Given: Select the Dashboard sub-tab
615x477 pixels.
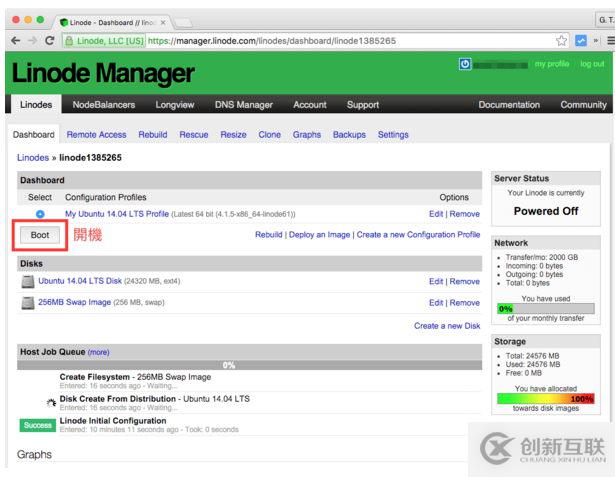Looking at the screenshot, I should (x=34, y=135).
